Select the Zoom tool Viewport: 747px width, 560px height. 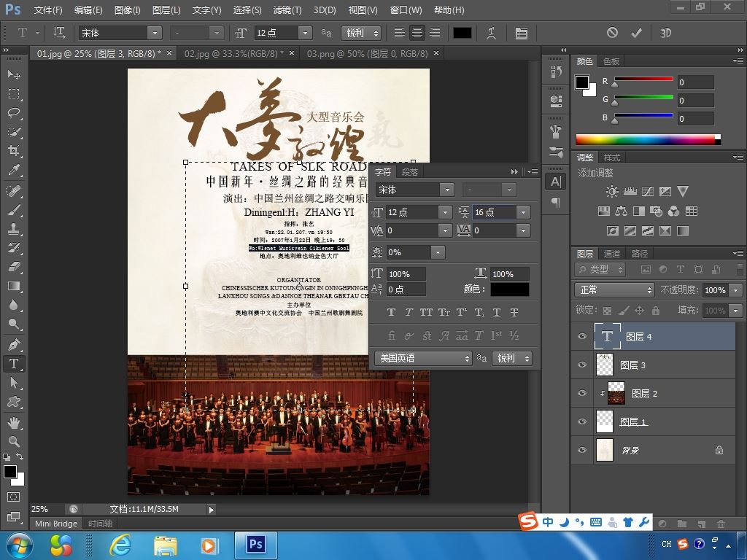click(14, 441)
